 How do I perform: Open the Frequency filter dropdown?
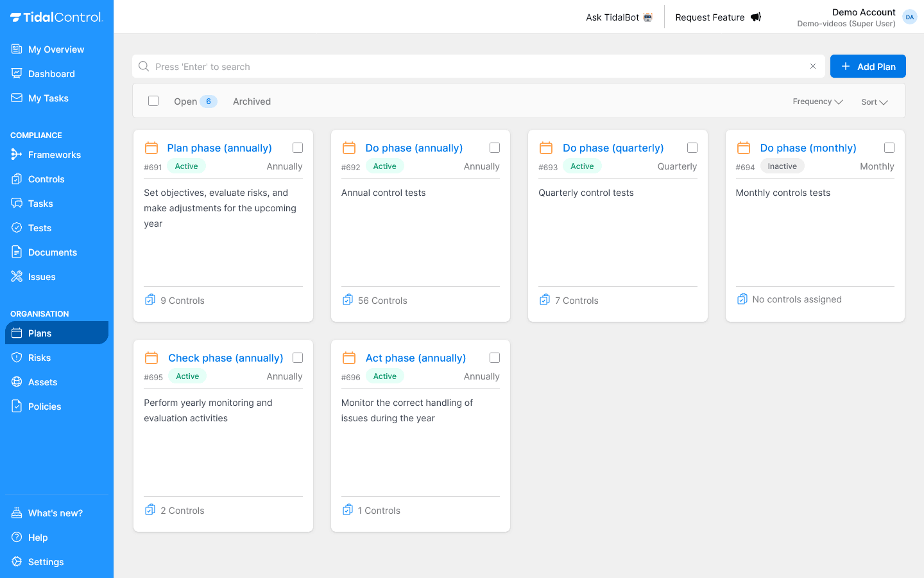817,101
